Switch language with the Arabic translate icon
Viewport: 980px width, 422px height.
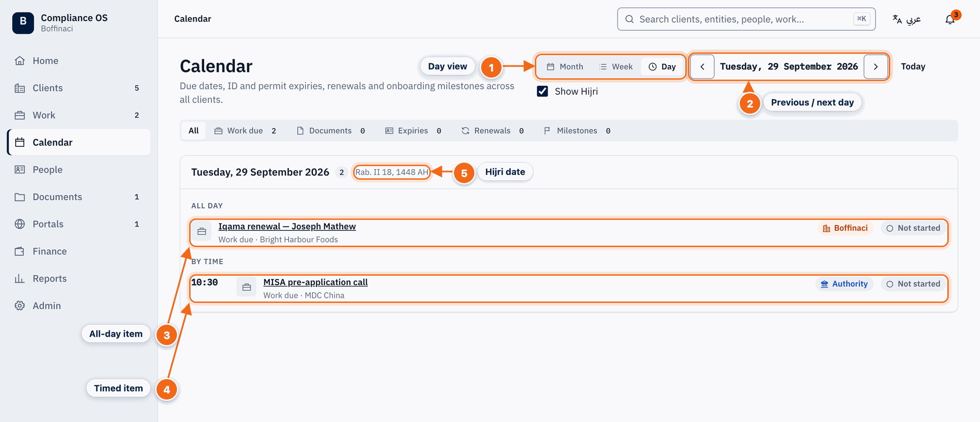pyautogui.click(x=897, y=19)
